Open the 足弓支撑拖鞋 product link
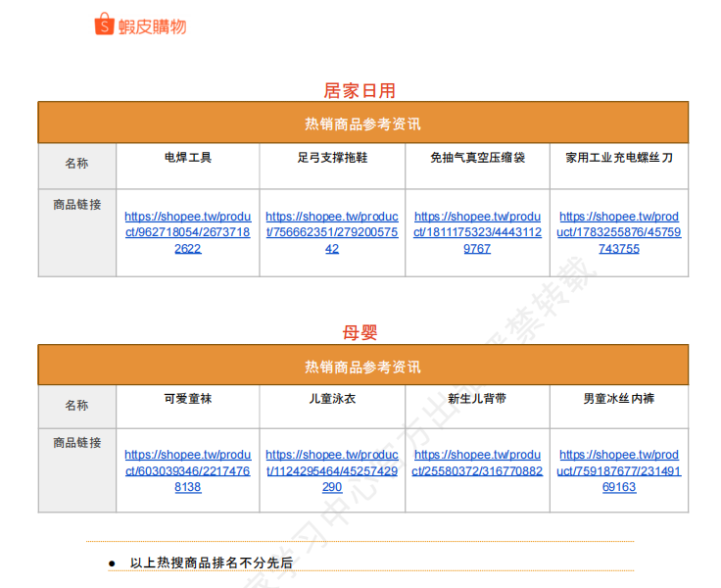721x588 pixels. 332,232
